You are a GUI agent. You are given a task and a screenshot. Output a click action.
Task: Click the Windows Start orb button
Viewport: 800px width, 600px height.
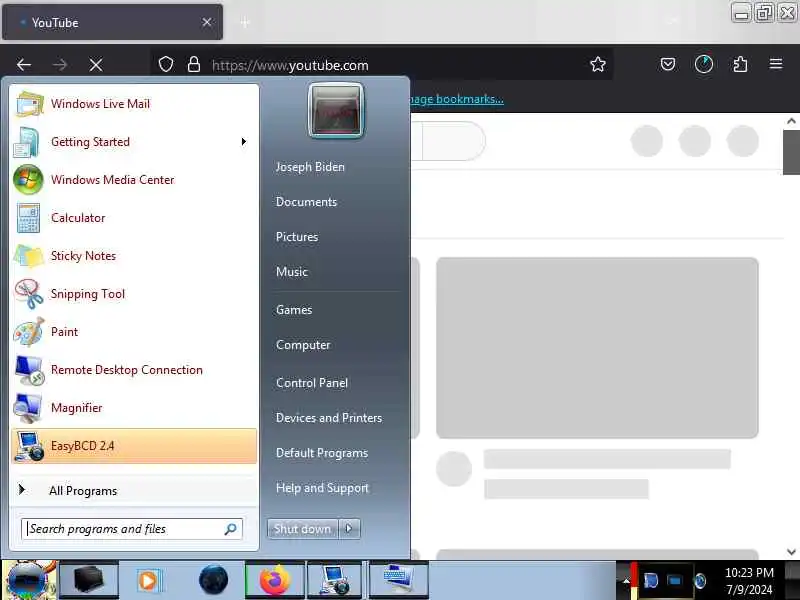pyautogui.click(x=29, y=580)
